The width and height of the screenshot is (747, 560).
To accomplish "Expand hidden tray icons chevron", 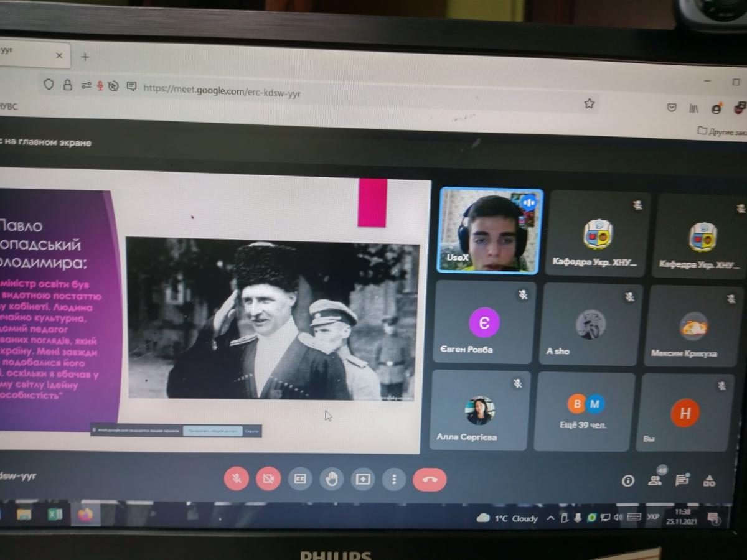I will coord(550,518).
